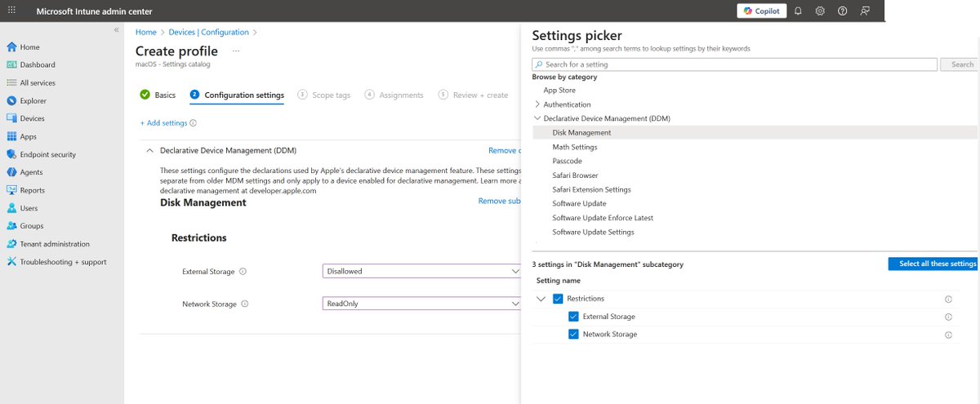Open notifications bell icon
This screenshot has height=404, width=980.
(798, 11)
